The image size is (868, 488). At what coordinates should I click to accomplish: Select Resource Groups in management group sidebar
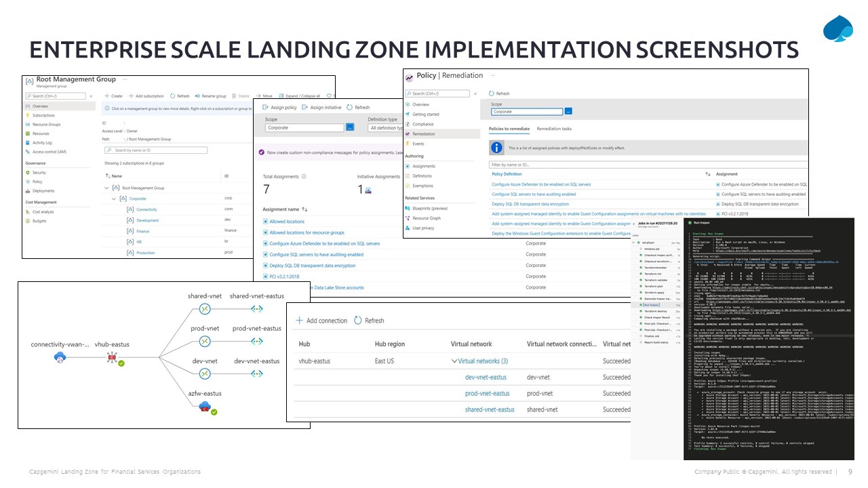[x=46, y=125]
